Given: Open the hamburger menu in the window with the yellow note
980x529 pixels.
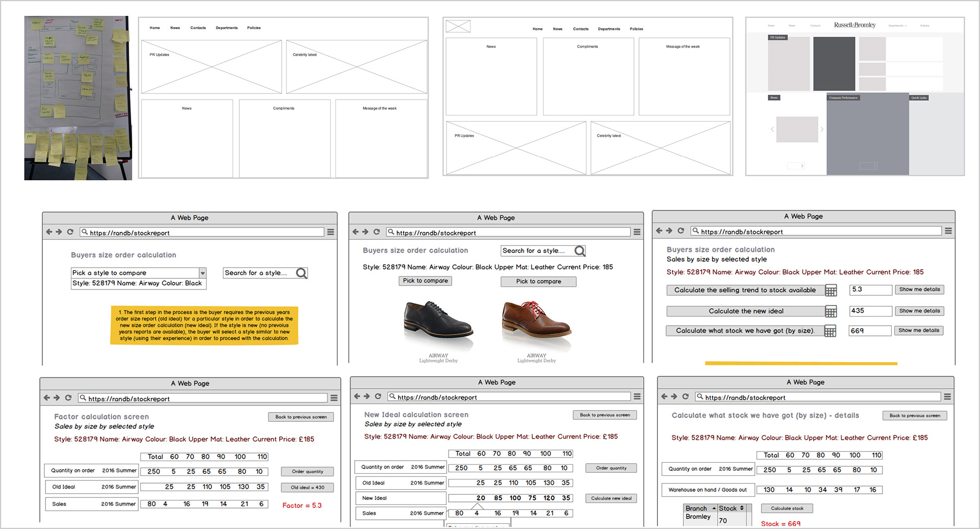Looking at the screenshot, I should coord(331,232).
